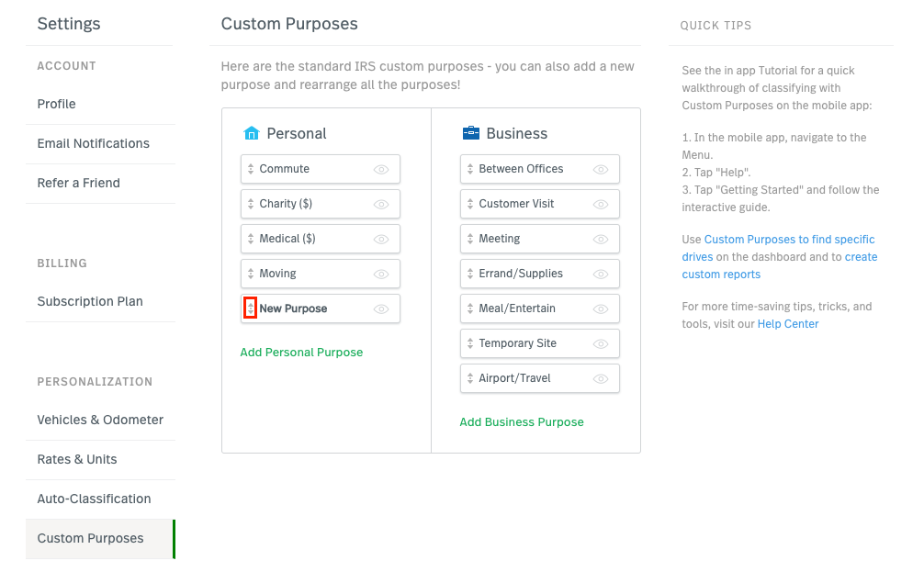Image resolution: width=924 pixels, height=572 pixels.
Task: Click Add Business Purpose
Action: point(522,422)
